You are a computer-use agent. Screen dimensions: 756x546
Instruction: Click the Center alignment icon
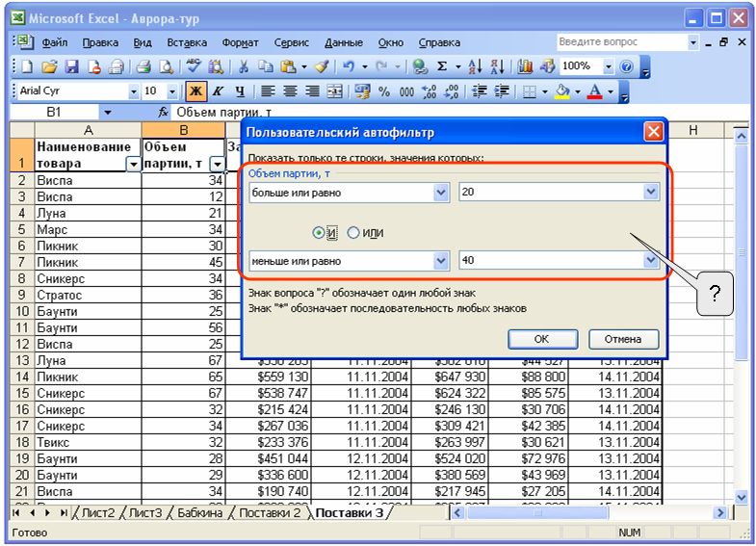click(x=288, y=91)
